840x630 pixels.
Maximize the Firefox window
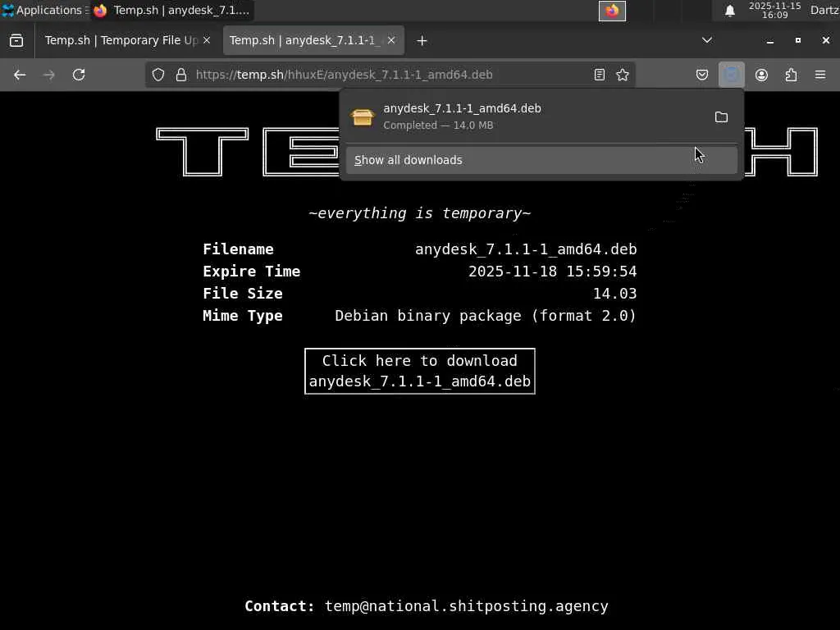click(798, 41)
